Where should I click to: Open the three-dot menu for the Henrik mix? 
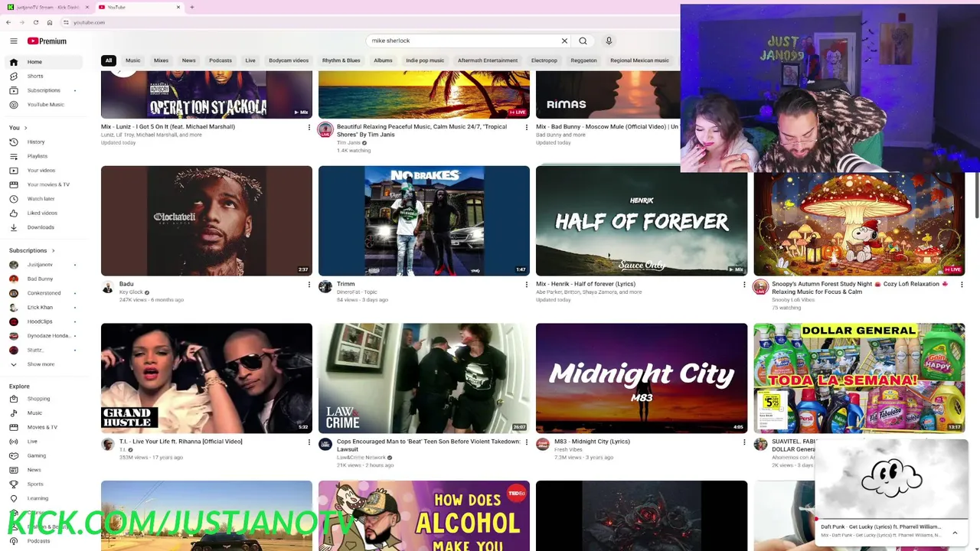(743, 285)
